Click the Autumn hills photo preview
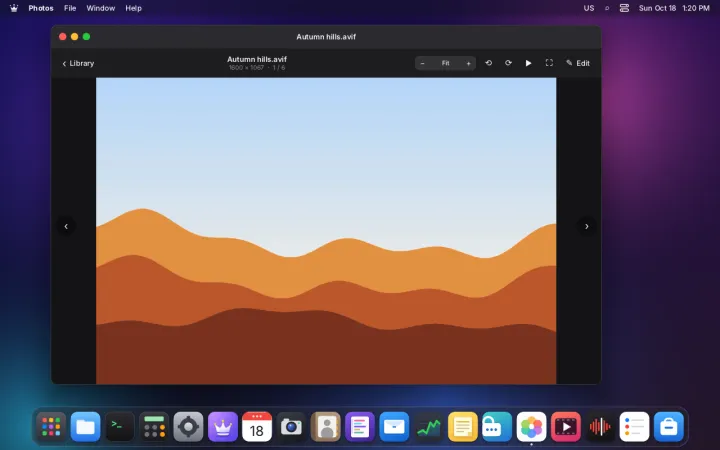Screen dimensions: 720x450 (x=326, y=231)
